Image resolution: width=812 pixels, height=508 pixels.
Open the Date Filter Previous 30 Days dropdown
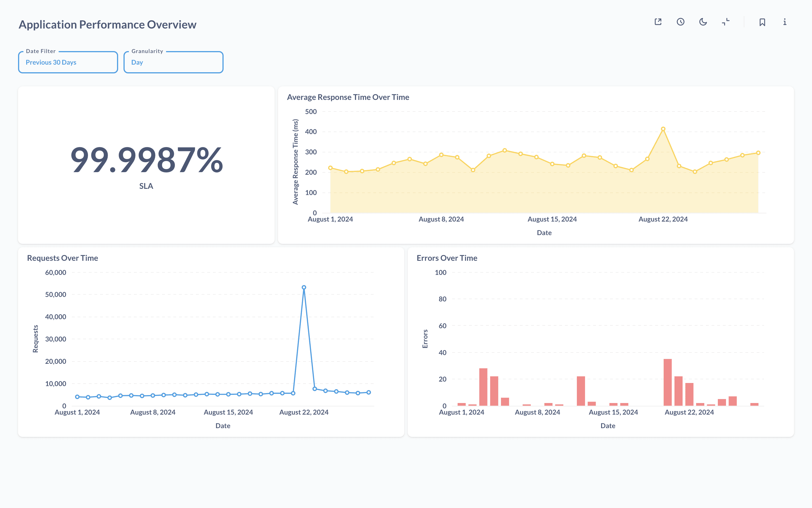coord(68,62)
